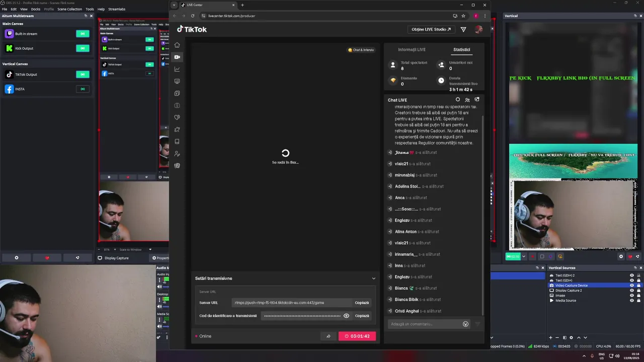This screenshot has width=644, height=362.
Task: Show hidden system tray icons chevron
Action: pos(584,356)
